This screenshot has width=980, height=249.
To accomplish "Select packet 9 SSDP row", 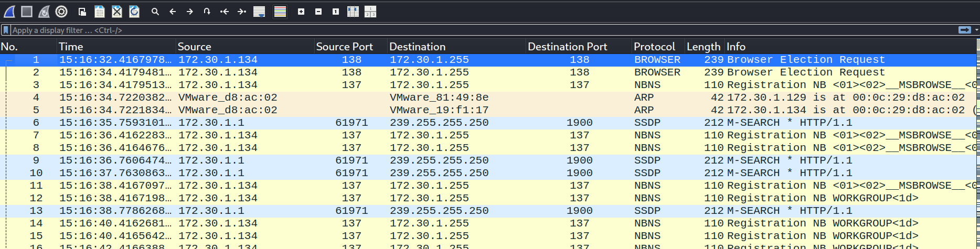I will (488, 160).
